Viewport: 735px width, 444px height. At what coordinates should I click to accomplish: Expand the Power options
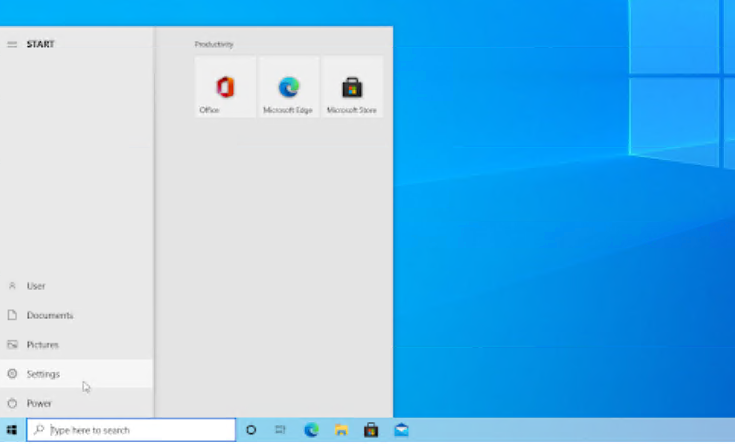point(38,403)
